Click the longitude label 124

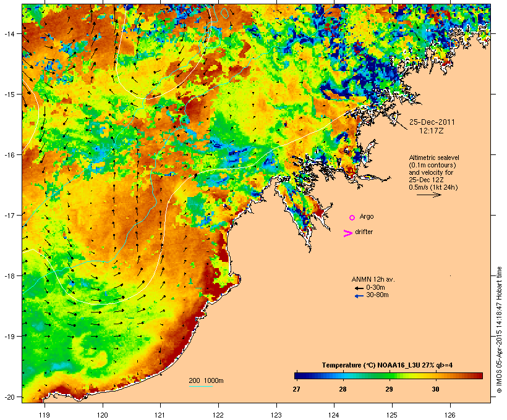pos(334,415)
